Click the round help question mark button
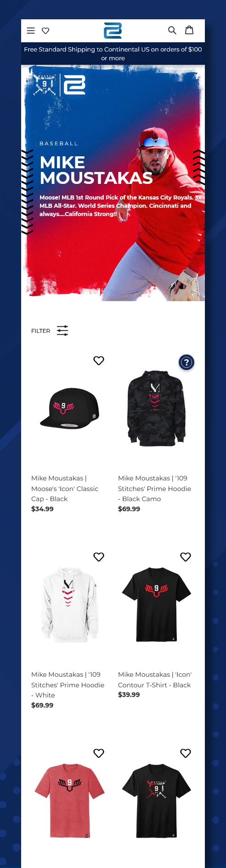Image resolution: width=226 pixels, height=868 pixels. (186, 362)
